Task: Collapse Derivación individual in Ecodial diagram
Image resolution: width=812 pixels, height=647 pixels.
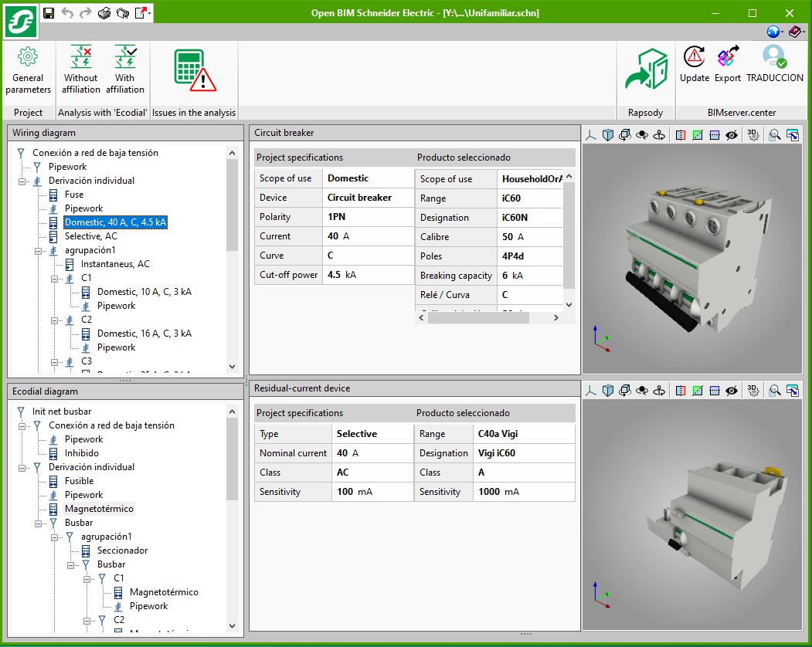Action: 22,468
